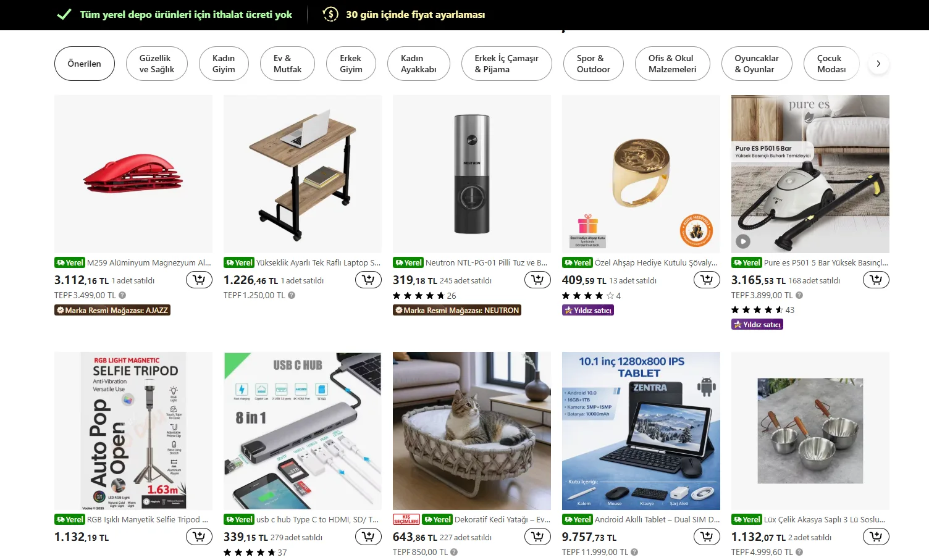Add the USB C hub to cart
929x560 pixels.
coord(368,537)
